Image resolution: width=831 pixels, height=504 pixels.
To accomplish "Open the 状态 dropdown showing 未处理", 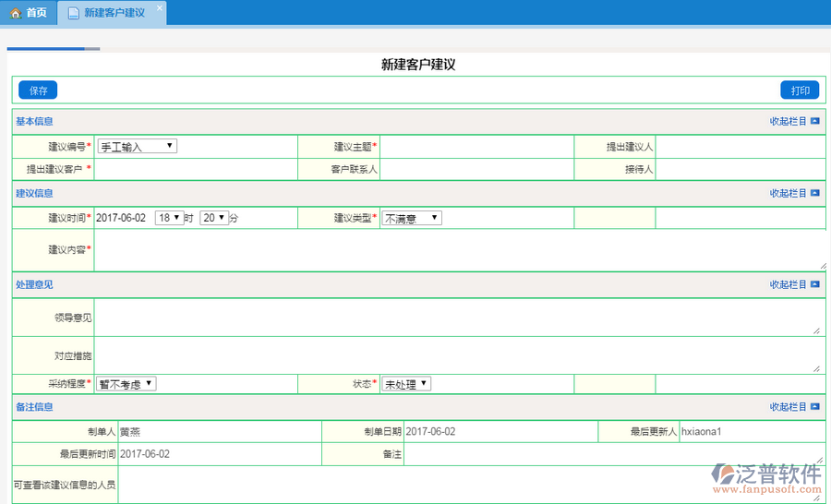I will coord(406,383).
